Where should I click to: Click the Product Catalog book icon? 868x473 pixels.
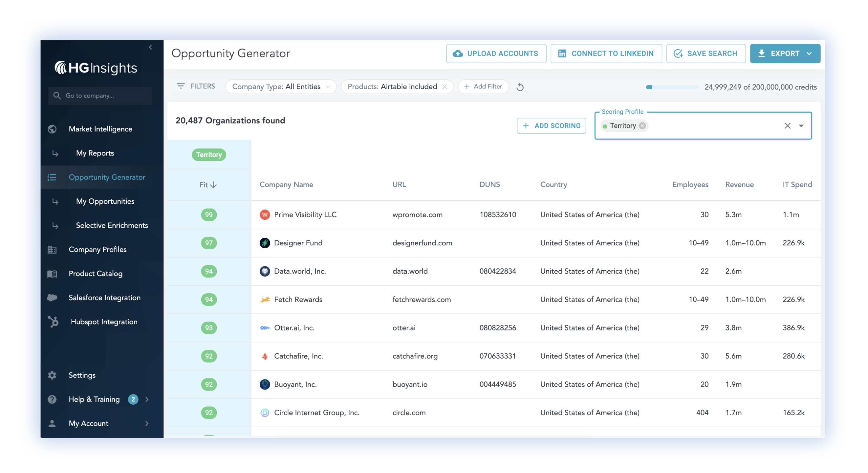(52, 274)
